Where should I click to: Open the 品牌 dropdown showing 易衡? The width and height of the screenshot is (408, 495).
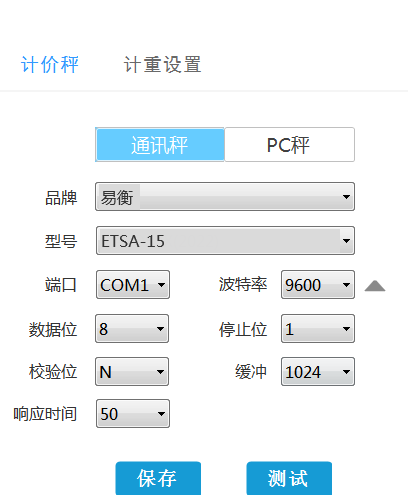[x=225, y=197]
